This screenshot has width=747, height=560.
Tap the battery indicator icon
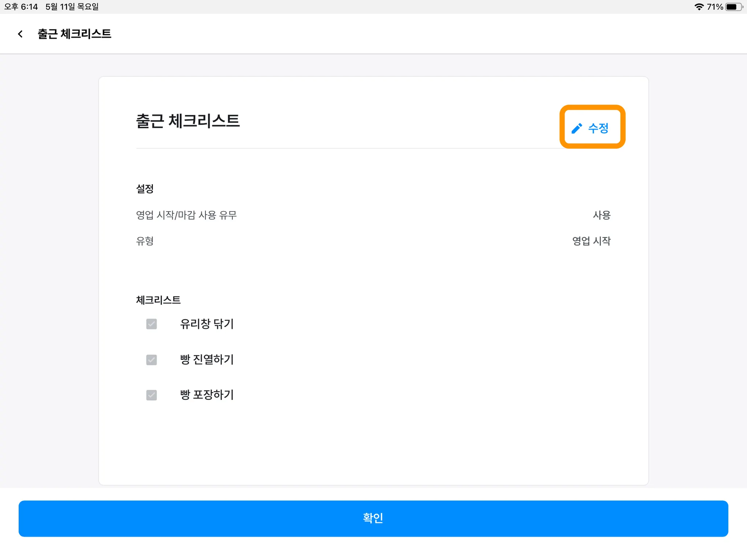pos(734,7)
